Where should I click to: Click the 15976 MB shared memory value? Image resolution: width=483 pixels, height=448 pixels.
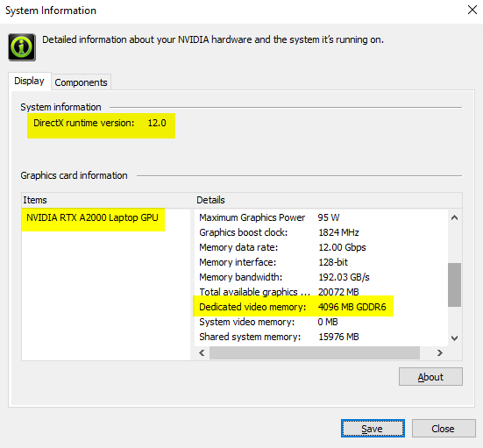(338, 337)
